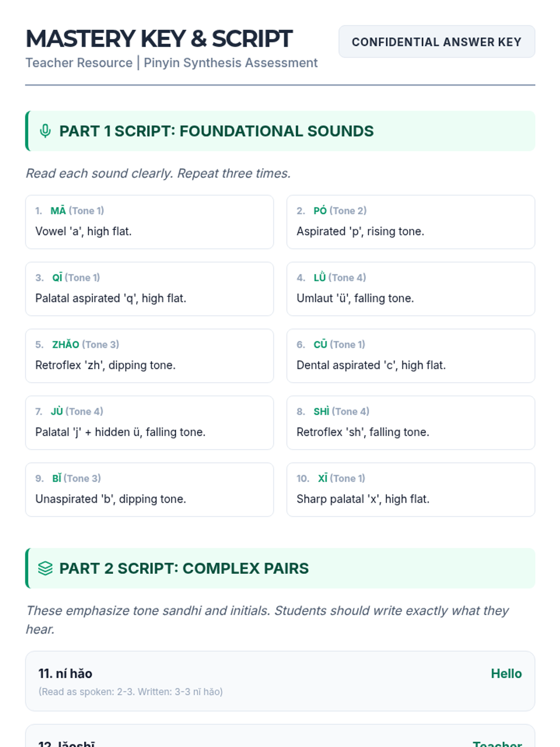
Task: Select the PÓ (Tone 2) sound card
Action: 410,222
